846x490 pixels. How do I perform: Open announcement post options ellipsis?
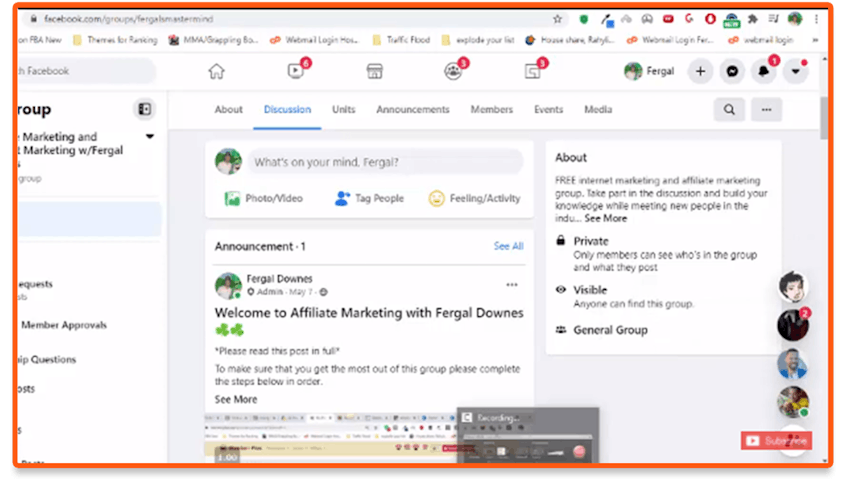(x=511, y=284)
